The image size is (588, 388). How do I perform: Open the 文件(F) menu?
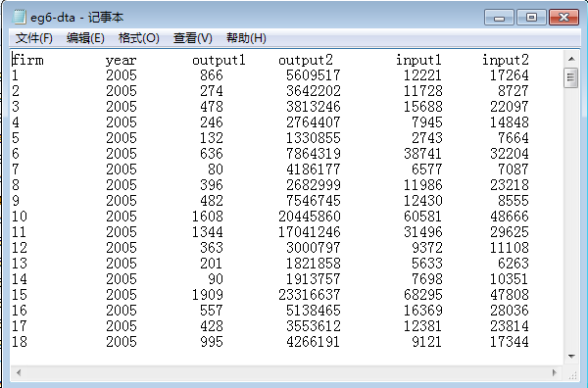click(x=34, y=38)
